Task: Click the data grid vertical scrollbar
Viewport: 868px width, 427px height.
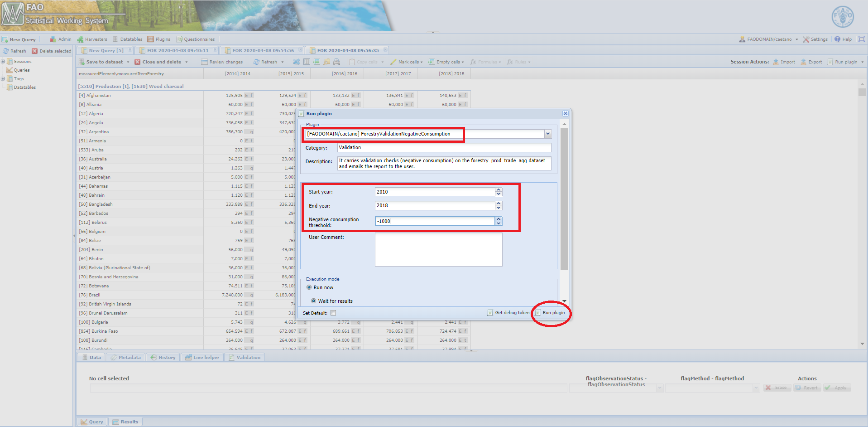Action: [862, 92]
